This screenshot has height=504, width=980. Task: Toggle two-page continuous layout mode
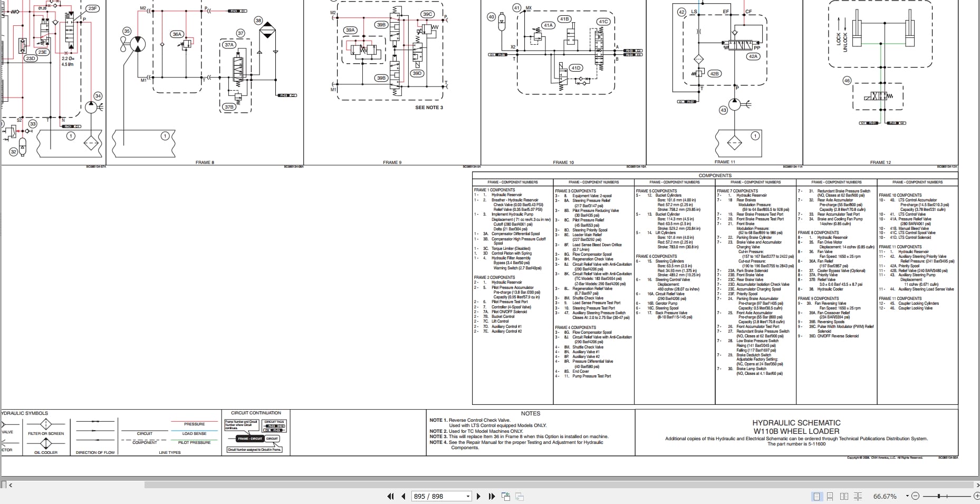coord(858,496)
